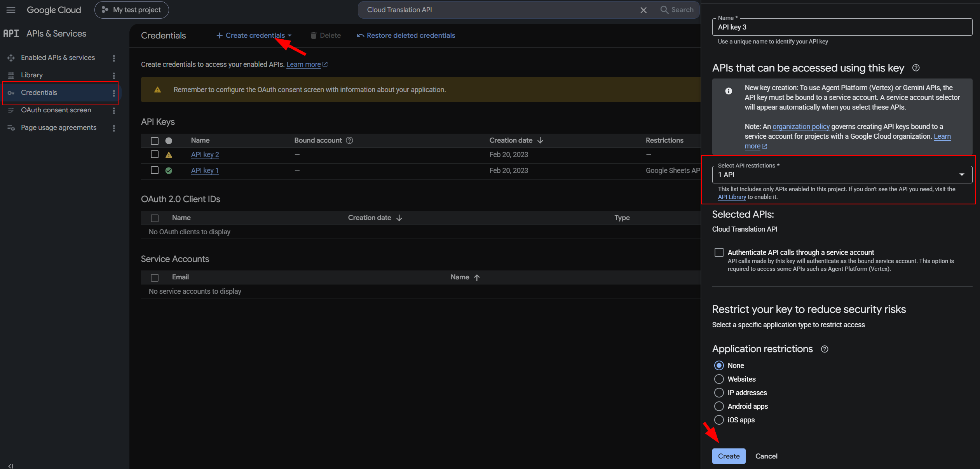The image size is (980, 469).
Task: Open the hamburger navigation menu
Action: pyautogui.click(x=11, y=10)
